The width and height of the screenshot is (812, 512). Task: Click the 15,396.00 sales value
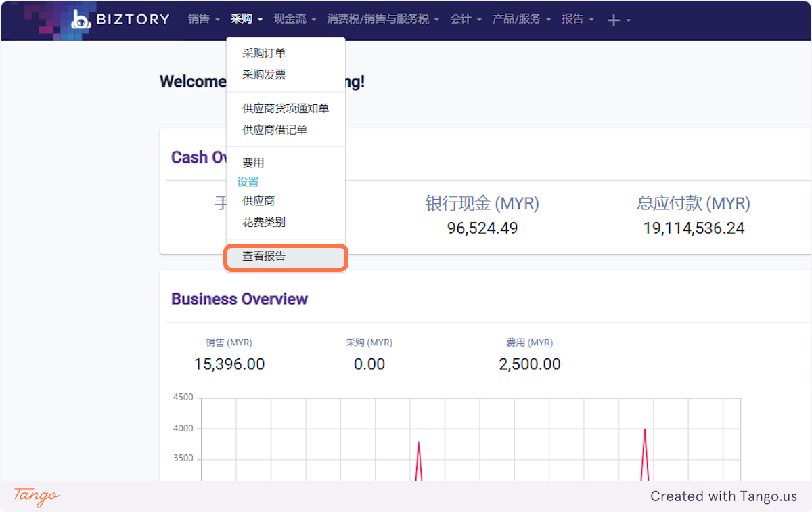229,364
